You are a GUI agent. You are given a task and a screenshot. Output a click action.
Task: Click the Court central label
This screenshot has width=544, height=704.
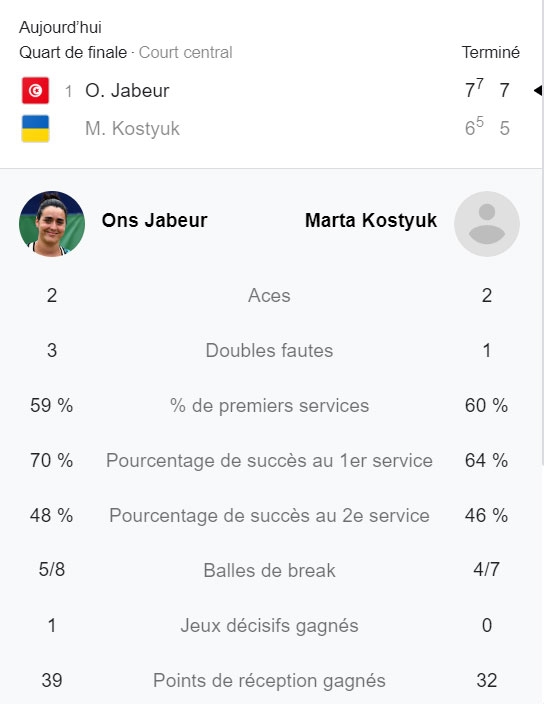185,53
